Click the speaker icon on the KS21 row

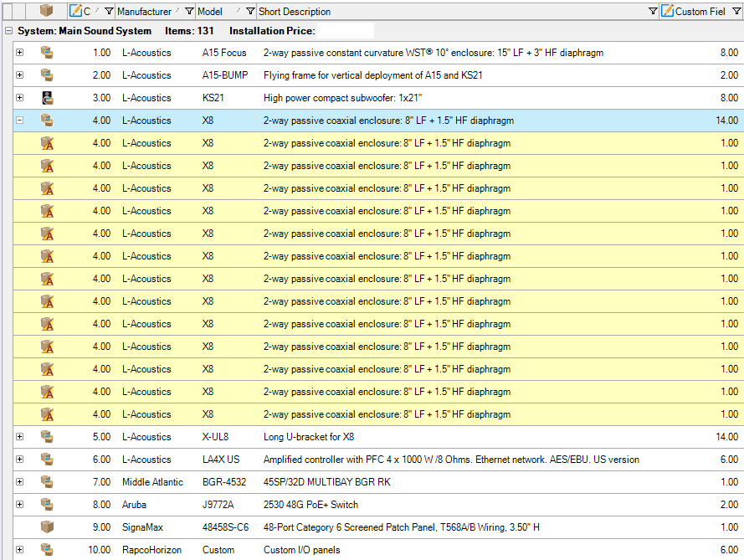click(x=47, y=98)
